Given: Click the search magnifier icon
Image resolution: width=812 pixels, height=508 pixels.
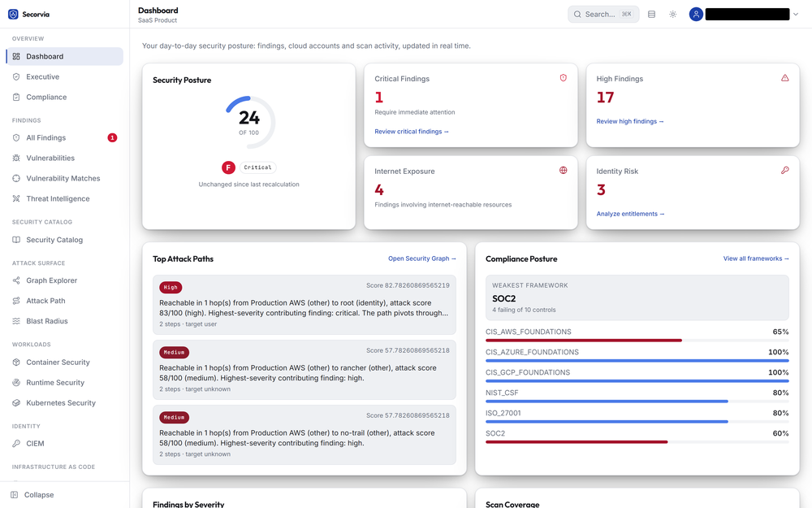Looking at the screenshot, I should [x=577, y=14].
